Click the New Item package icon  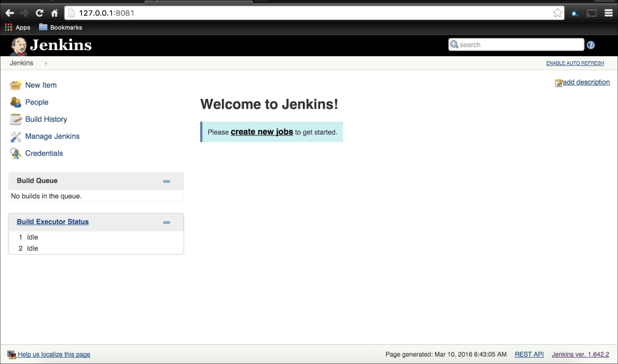click(x=15, y=85)
